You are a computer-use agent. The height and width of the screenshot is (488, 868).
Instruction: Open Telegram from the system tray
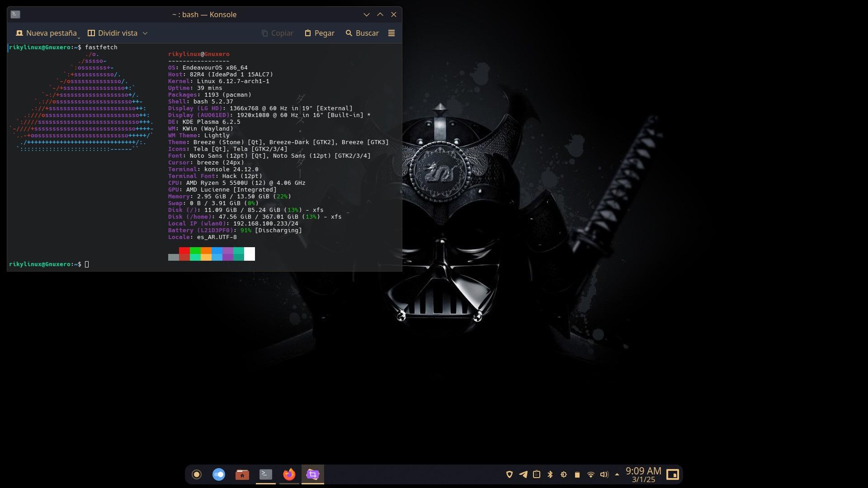click(523, 474)
